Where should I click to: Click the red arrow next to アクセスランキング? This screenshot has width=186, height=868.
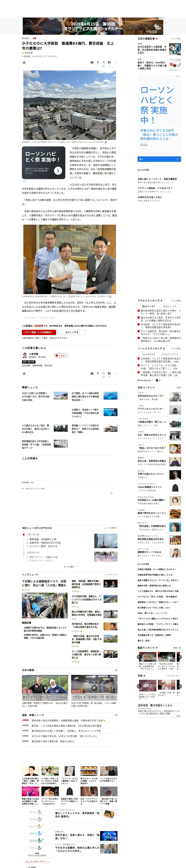(x=161, y=301)
